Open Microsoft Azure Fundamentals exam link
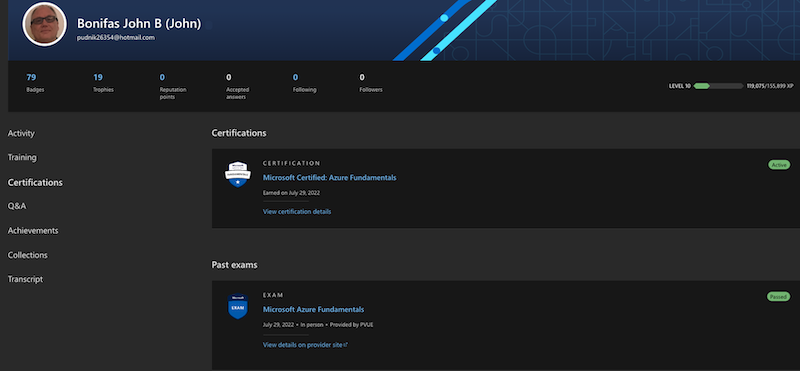The width and height of the screenshot is (800, 371). point(313,309)
